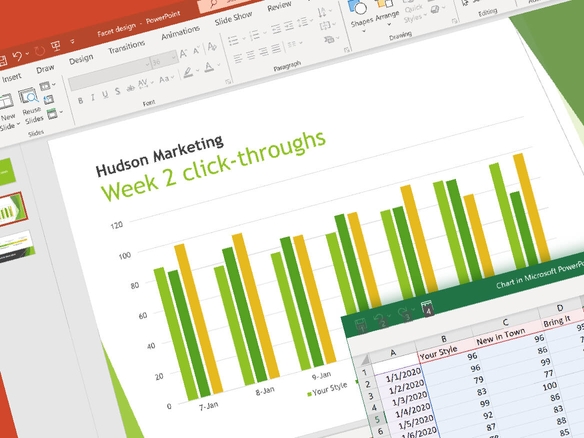Open the Insert ribbon tab
The width and height of the screenshot is (584, 438).
12,77
